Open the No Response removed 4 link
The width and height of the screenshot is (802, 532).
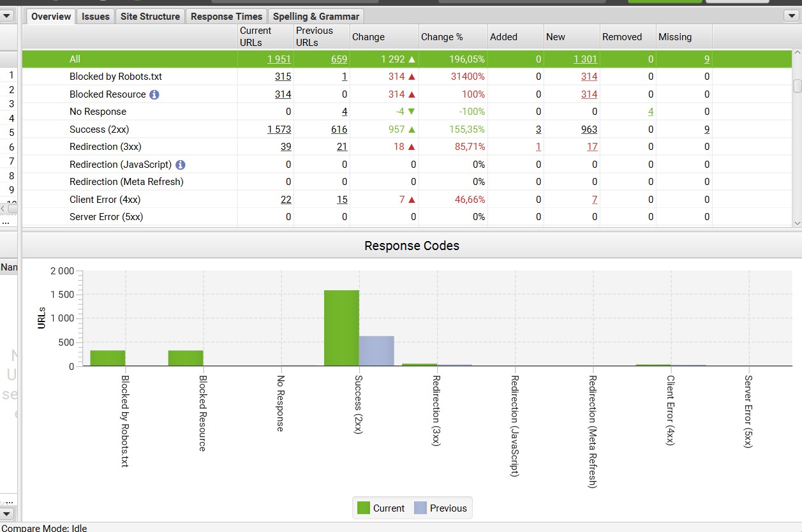pyautogui.click(x=651, y=112)
